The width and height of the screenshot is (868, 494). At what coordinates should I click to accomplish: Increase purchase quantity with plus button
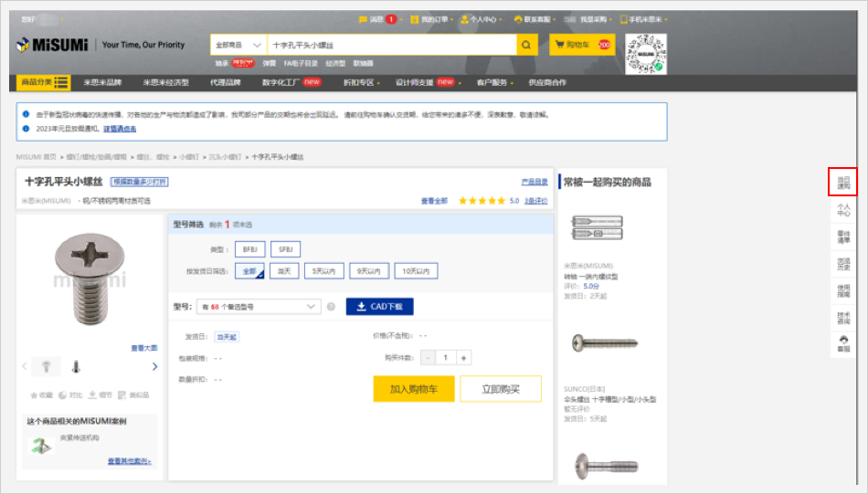464,358
